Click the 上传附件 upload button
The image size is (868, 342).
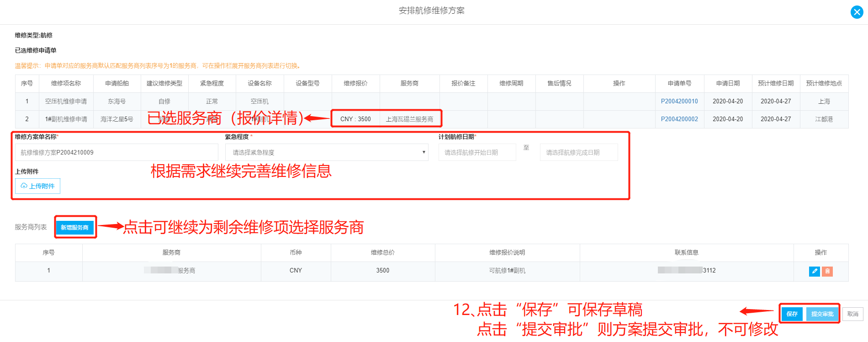37,186
